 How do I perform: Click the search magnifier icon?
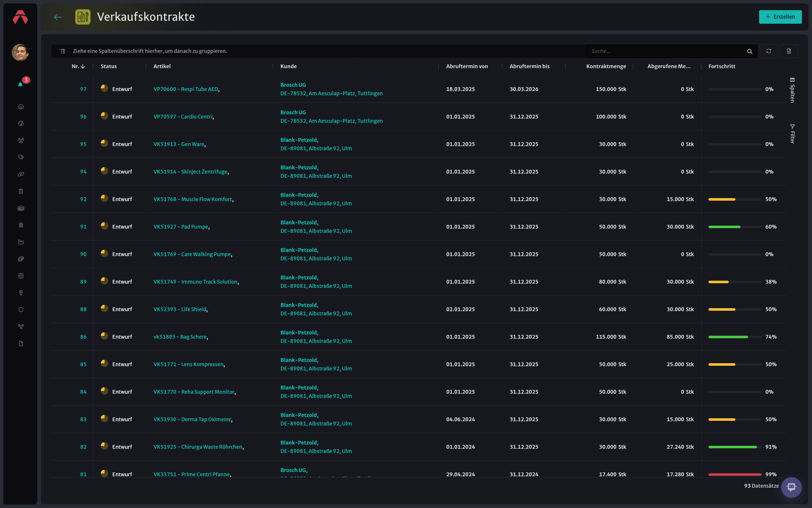749,51
